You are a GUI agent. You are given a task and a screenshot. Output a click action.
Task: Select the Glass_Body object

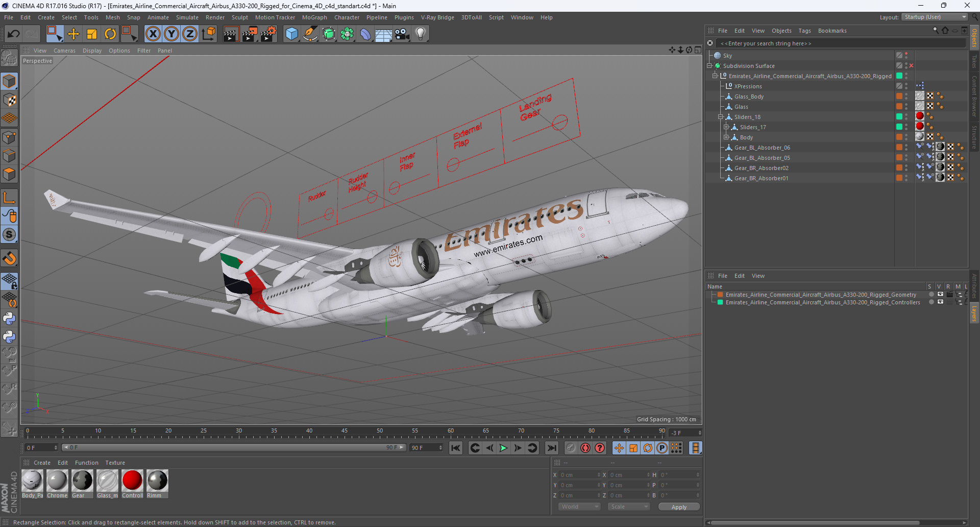[749, 97]
